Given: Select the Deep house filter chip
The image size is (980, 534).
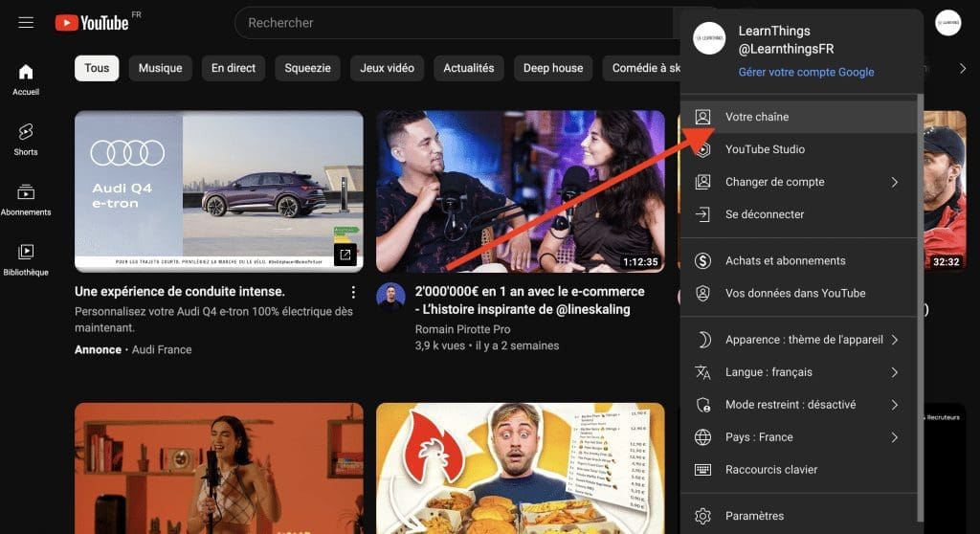Looking at the screenshot, I should pyautogui.click(x=553, y=68).
